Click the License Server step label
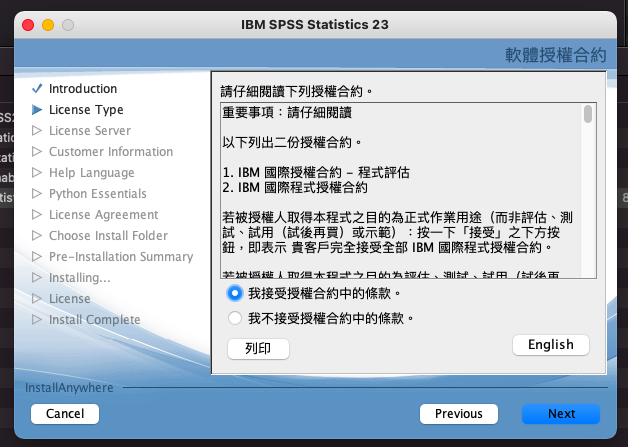Viewport: 628px width, 447px height. coord(90,131)
